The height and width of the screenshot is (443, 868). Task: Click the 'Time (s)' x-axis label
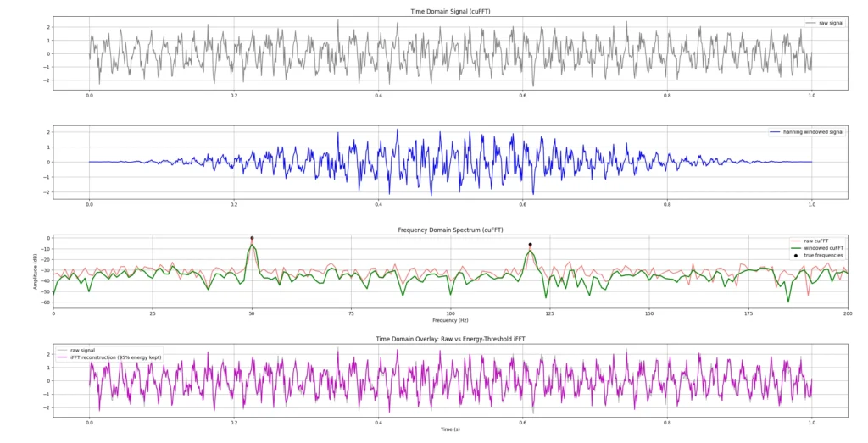(x=450, y=429)
